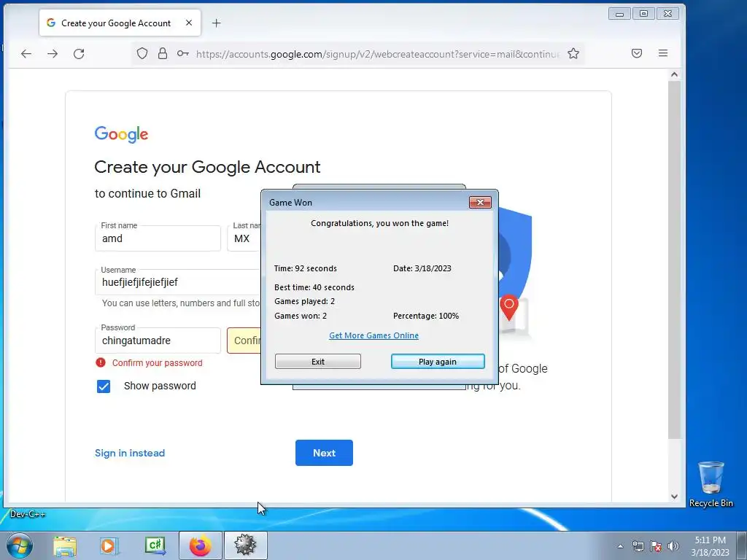Bookmark this page with the star icon
This screenshot has width=747, height=560.
click(x=573, y=53)
